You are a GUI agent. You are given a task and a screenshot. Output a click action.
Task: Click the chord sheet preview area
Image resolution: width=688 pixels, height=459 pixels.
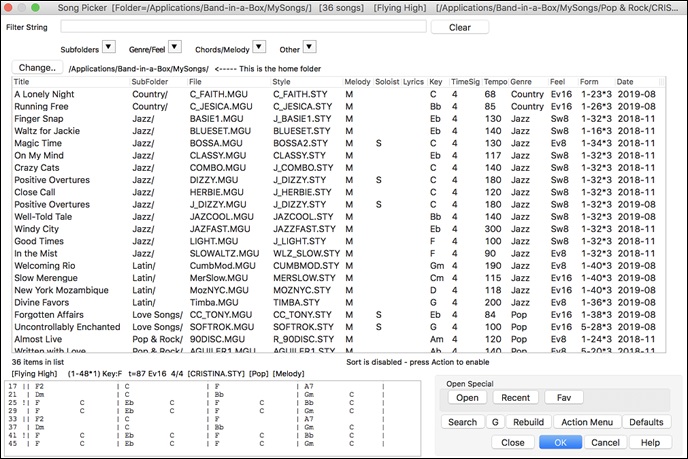(213, 419)
